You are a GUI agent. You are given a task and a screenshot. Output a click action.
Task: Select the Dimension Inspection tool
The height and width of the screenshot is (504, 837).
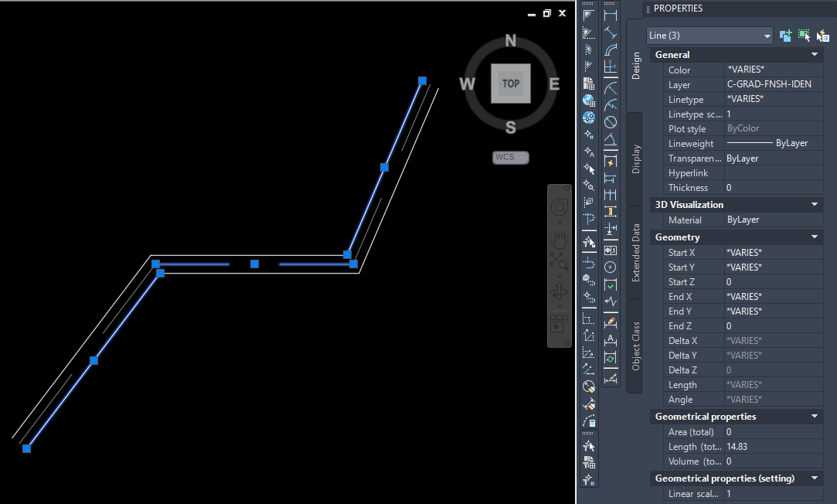[610, 284]
